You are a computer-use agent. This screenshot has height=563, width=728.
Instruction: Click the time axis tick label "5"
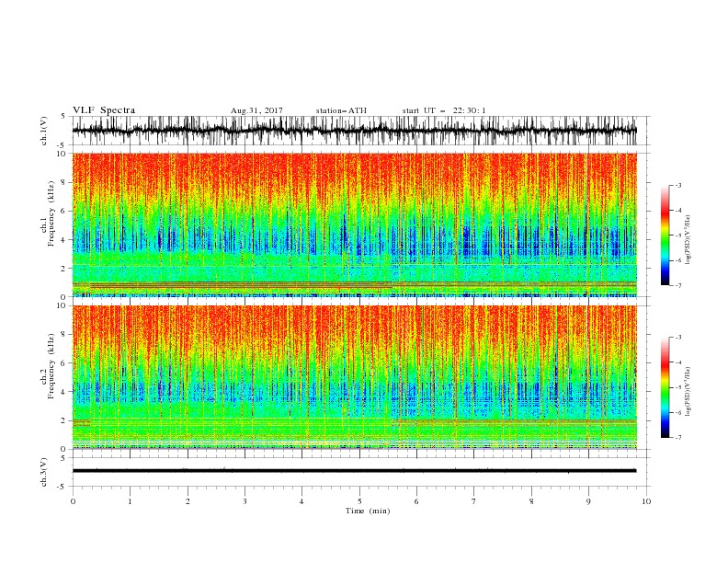pos(359,501)
